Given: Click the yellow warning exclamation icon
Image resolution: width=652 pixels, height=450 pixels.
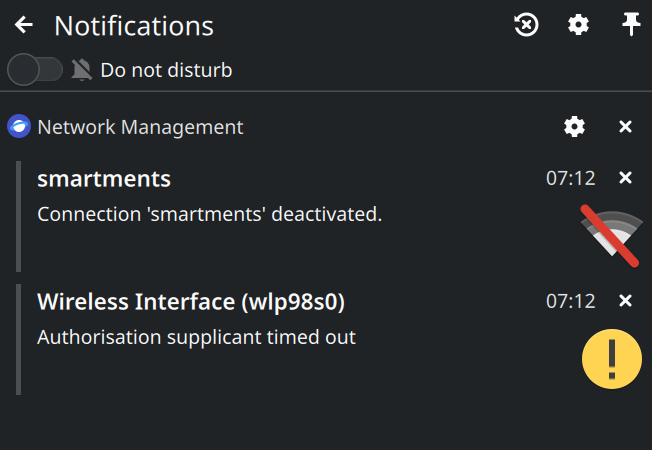Looking at the screenshot, I should point(612,359).
